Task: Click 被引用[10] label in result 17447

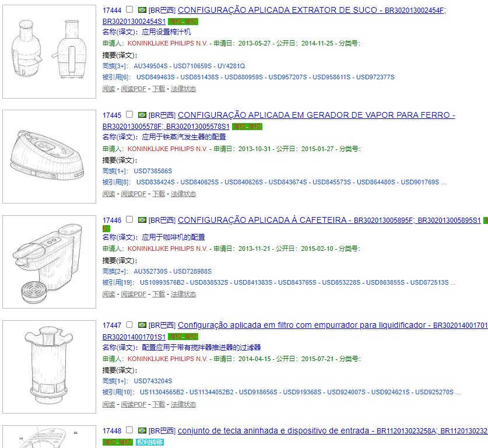Action: click(x=118, y=392)
